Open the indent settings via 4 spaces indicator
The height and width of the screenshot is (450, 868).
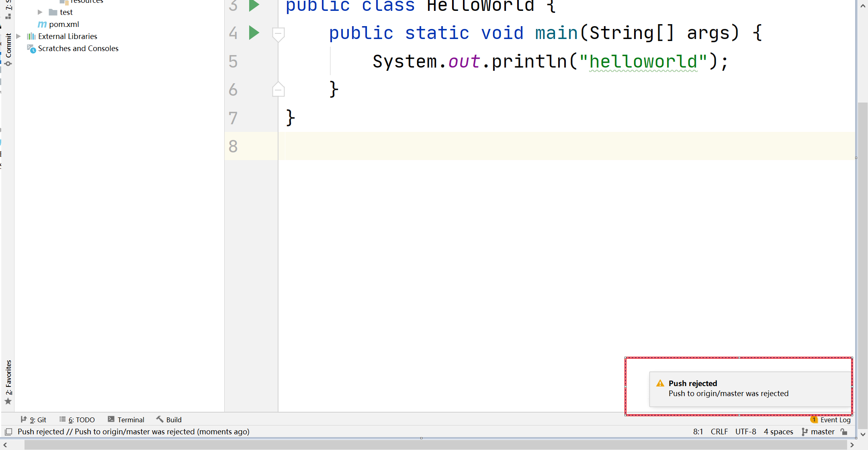(x=778, y=432)
